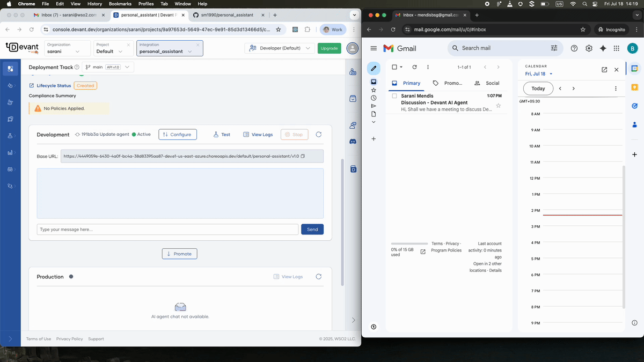Click the agent message input field
Image resolution: width=644 pixels, height=362 pixels.
167,230
